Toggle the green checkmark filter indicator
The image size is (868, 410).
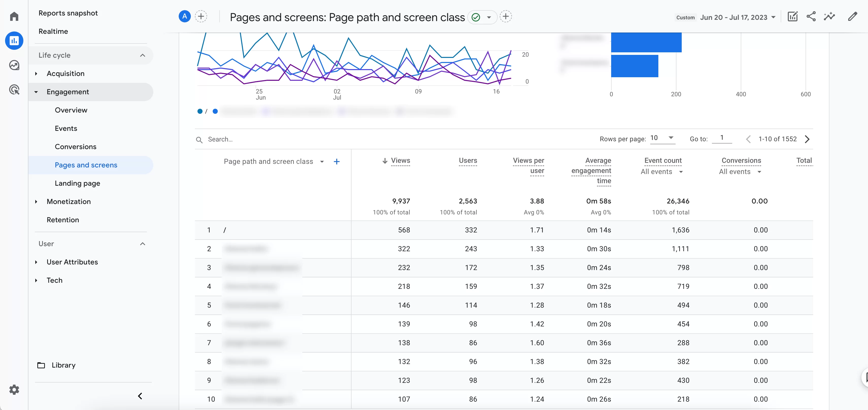[x=475, y=17]
